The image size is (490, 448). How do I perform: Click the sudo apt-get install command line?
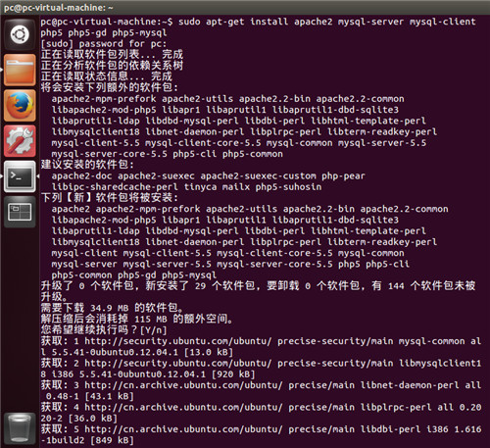(x=258, y=27)
